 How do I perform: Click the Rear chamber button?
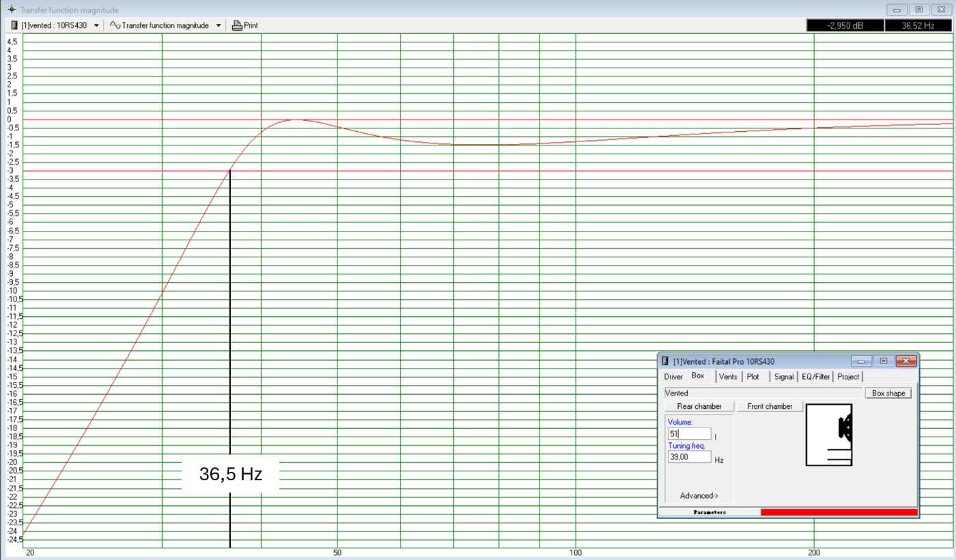click(699, 406)
